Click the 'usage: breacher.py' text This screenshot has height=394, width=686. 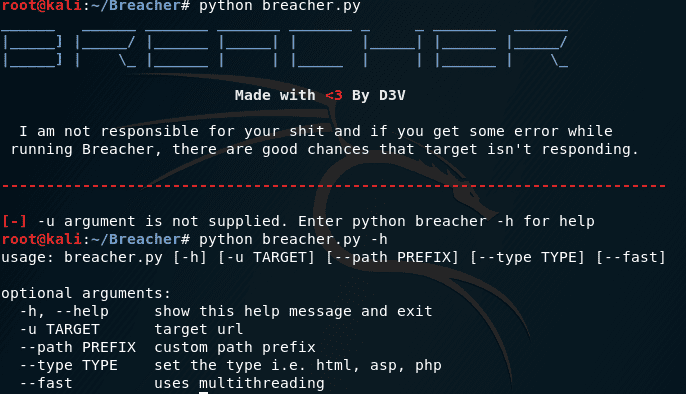coord(82,258)
